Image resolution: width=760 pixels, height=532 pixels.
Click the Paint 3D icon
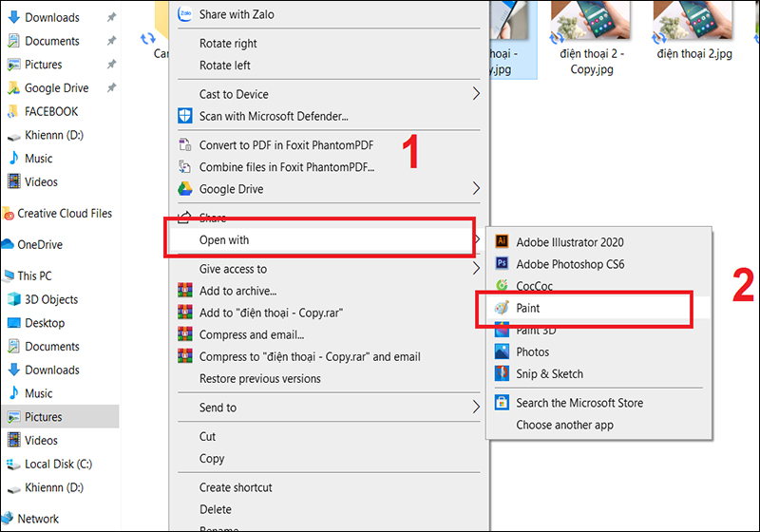[502, 331]
